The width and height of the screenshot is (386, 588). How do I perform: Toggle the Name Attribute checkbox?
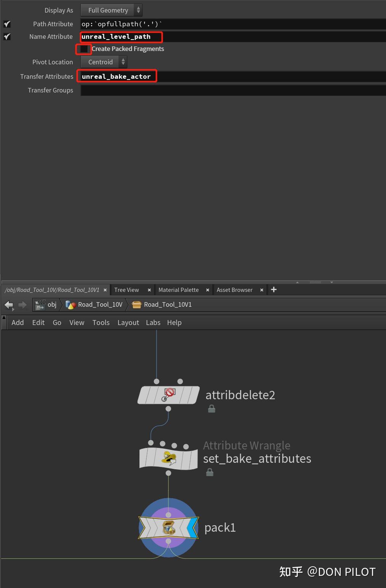click(x=7, y=37)
